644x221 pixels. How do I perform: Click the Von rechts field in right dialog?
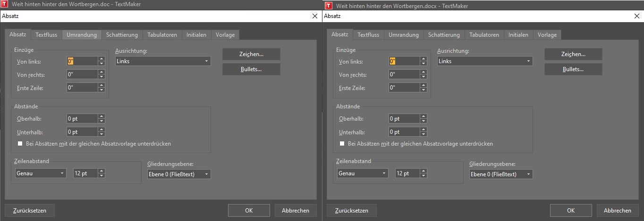(403, 74)
